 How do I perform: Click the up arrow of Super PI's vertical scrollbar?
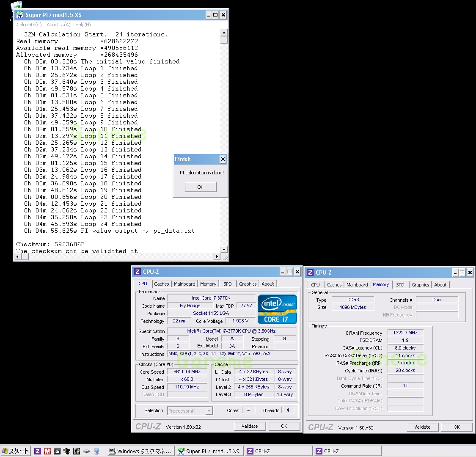click(224, 33)
